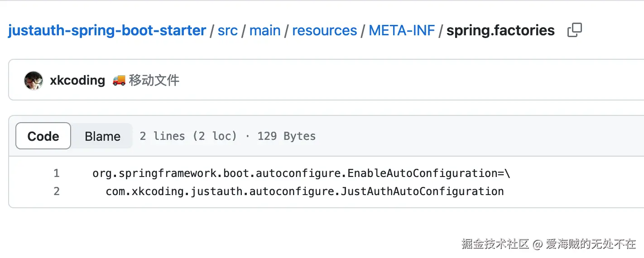This screenshot has height=258, width=644.
Task: Open the xkcoding author username link
Action: pos(77,81)
